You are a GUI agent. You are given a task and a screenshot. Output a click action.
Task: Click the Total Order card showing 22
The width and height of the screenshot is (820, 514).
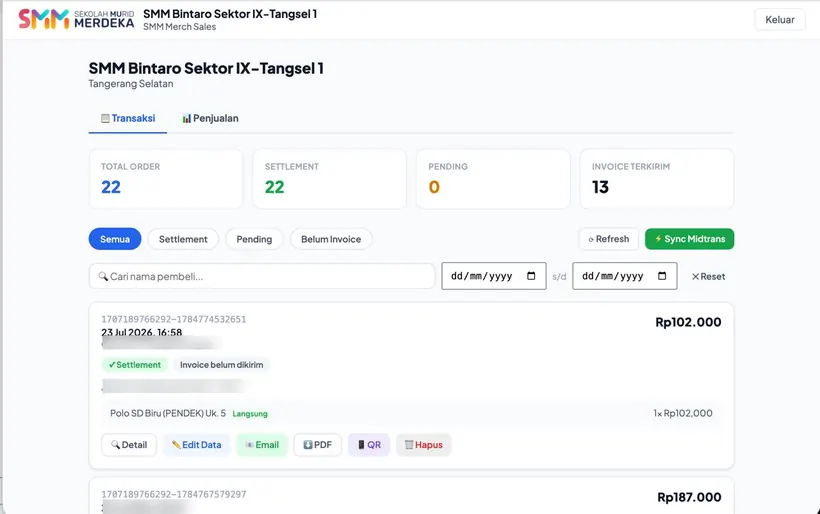point(166,179)
